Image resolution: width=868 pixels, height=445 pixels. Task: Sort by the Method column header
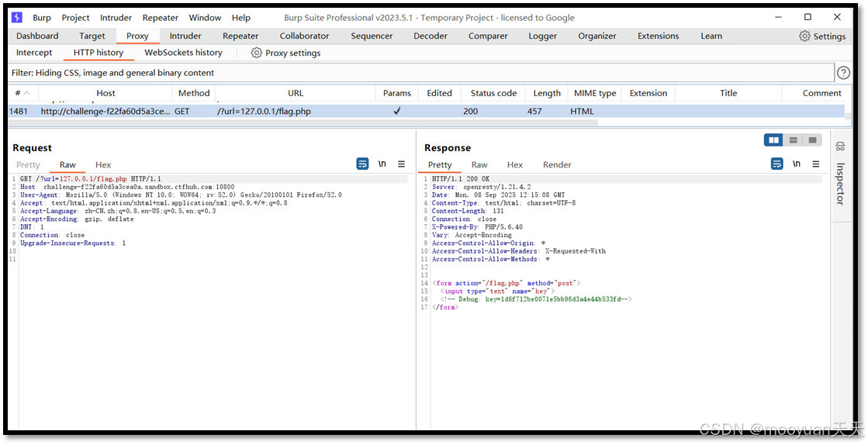point(194,93)
